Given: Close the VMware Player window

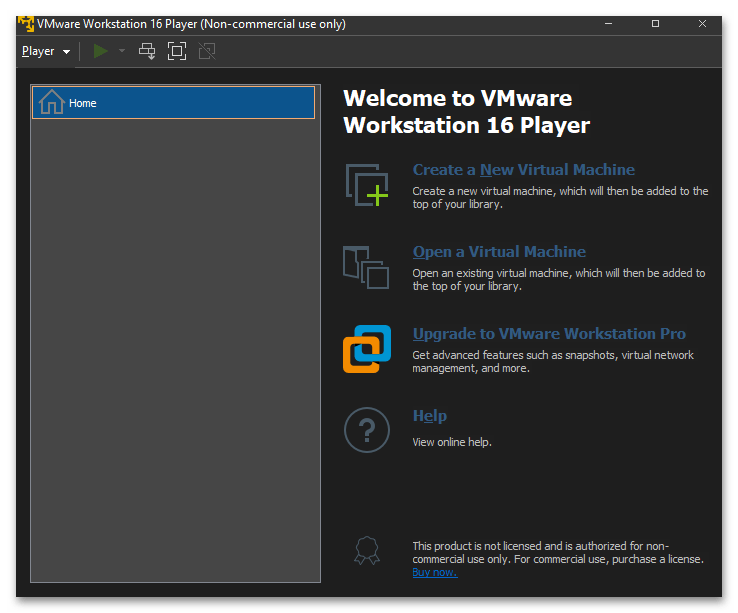Looking at the screenshot, I should pyautogui.click(x=702, y=24).
